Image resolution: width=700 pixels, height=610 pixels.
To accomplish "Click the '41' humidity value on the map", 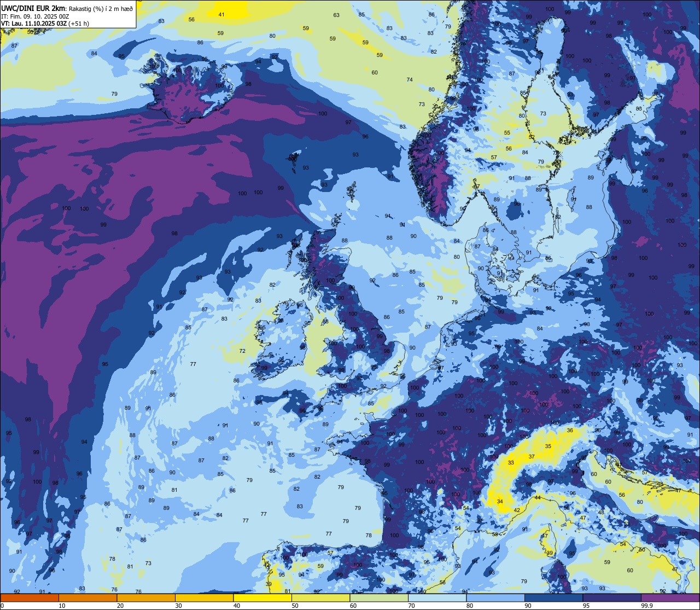I will [x=221, y=14].
